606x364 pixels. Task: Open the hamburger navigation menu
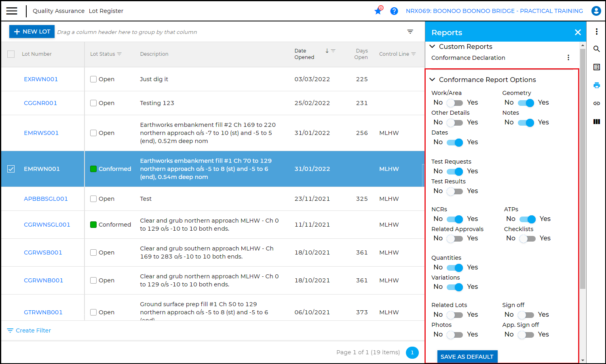click(12, 11)
